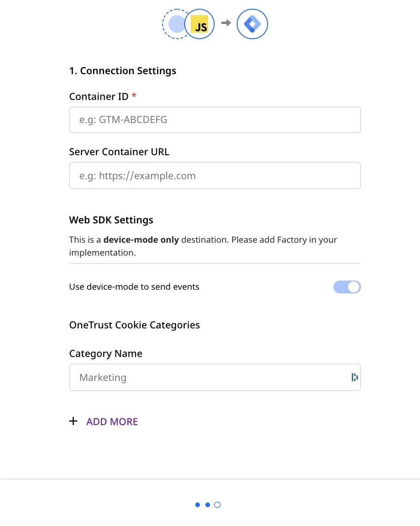
Task: Go to the second step dot
Action: pos(208,505)
